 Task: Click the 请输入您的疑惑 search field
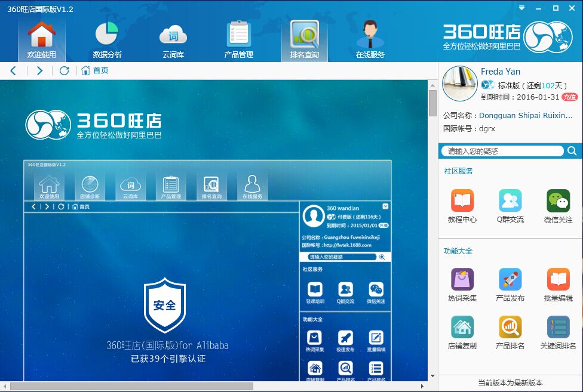[502, 151]
